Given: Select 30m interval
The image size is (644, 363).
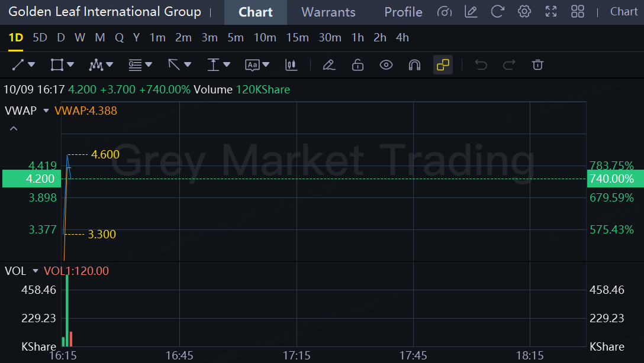Looking at the screenshot, I should click(330, 38).
